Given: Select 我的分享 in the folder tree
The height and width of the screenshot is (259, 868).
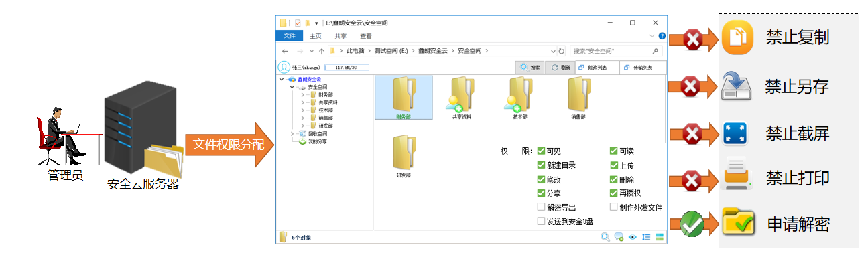Looking at the screenshot, I should 318,141.
